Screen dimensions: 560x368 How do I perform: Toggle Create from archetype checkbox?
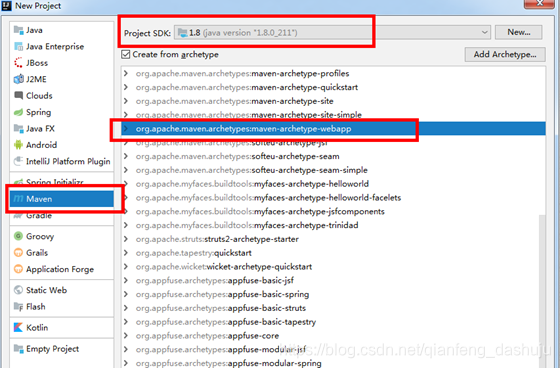(x=125, y=54)
